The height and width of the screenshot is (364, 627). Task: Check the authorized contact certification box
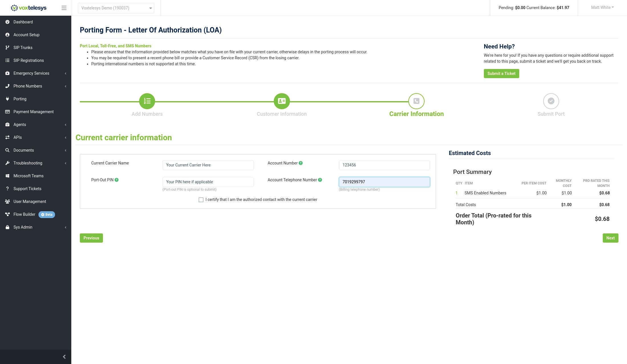coord(201,200)
